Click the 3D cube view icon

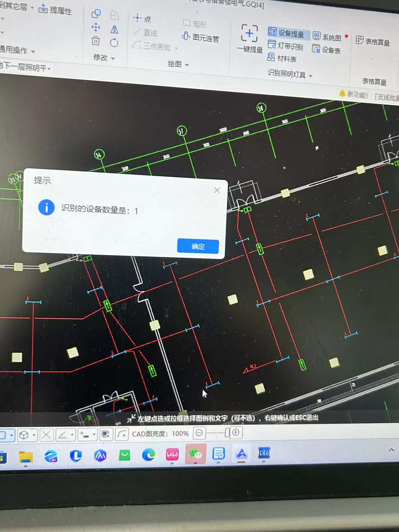(x=24, y=434)
